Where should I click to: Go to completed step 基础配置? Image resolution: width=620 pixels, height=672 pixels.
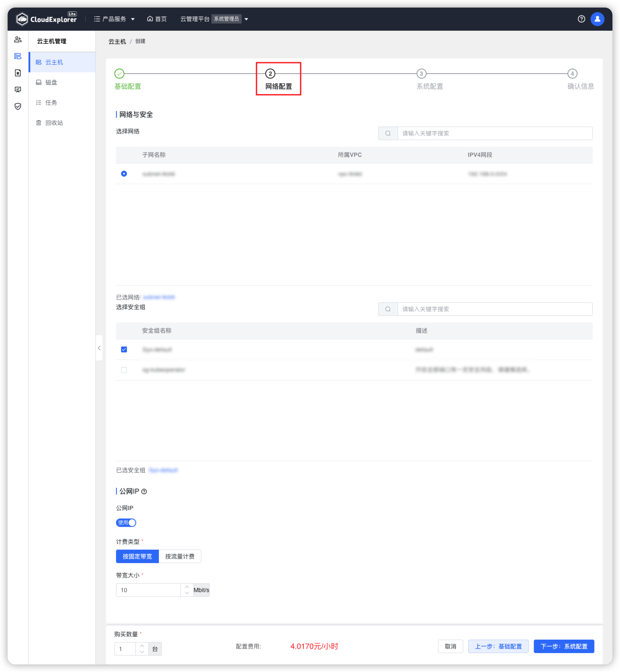127,79
